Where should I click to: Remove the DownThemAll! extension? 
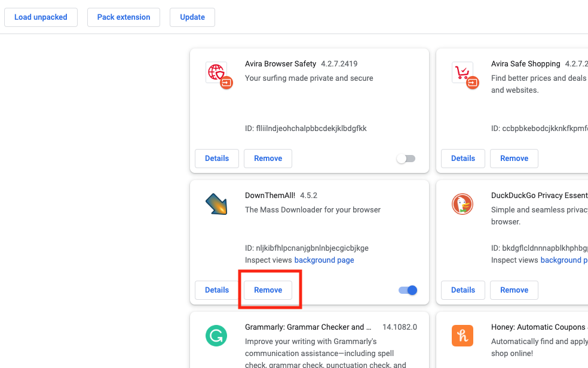point(268,290)
